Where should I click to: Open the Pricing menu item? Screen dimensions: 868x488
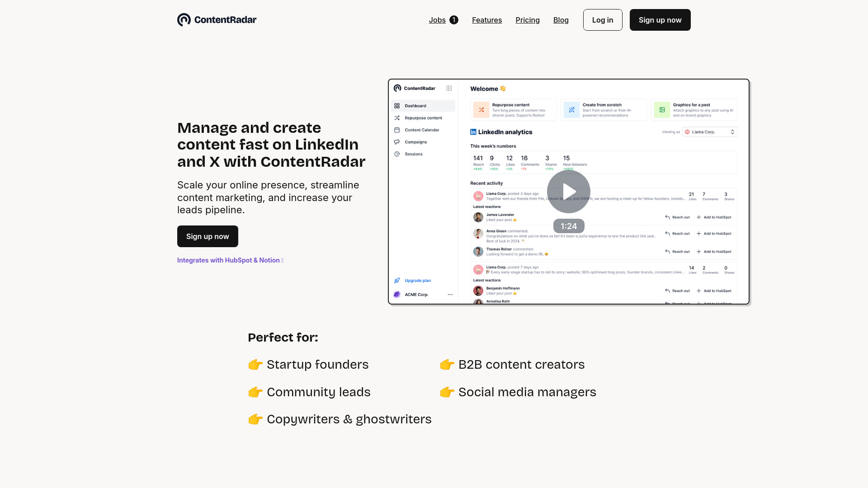click(528, 20)
